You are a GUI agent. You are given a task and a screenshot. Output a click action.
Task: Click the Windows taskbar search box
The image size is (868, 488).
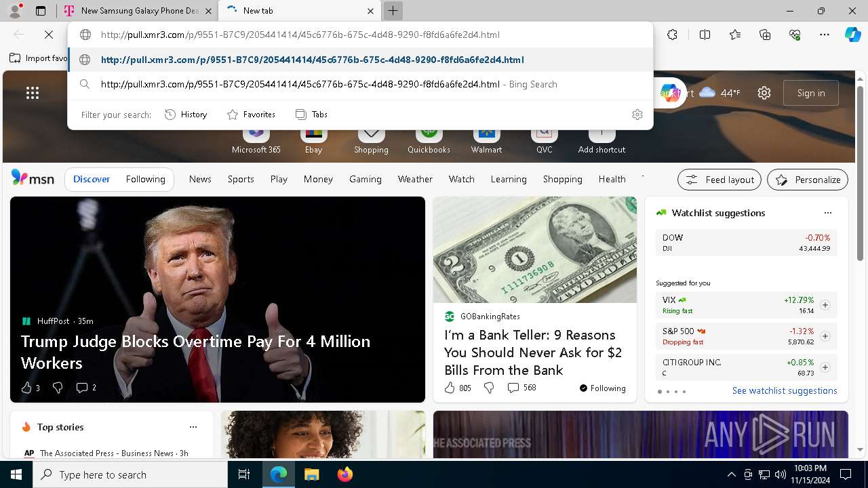pos(130,474)
